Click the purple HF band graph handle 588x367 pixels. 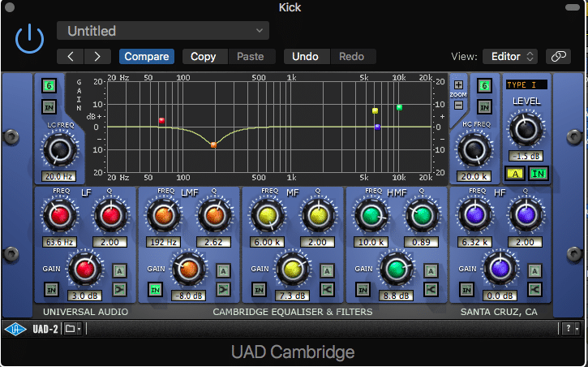click(378, 127)
